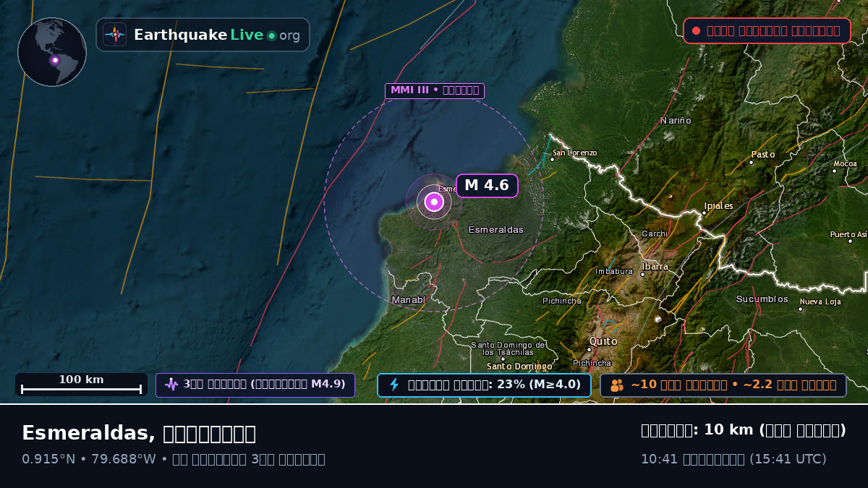Click the Ipiales city label
The image size is (868, 488).
coord(718,206)
